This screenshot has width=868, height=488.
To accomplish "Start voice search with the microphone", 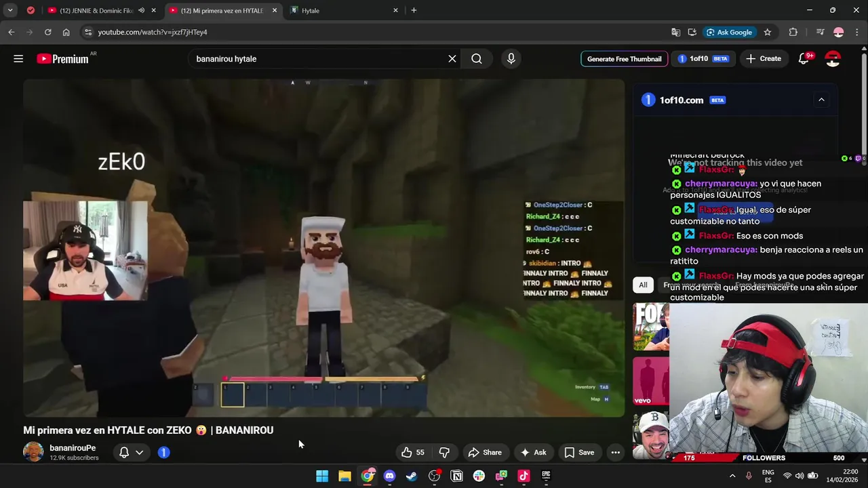I will point(511,59).
